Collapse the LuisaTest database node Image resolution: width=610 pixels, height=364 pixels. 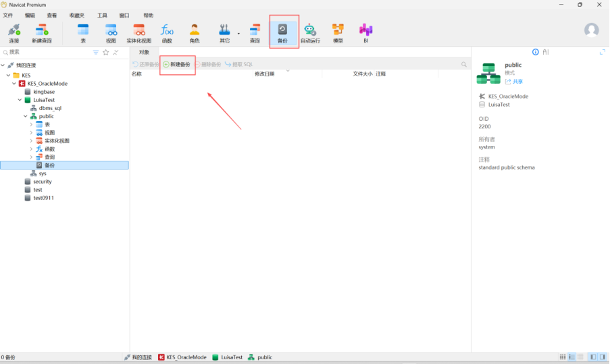click(19, 100)
